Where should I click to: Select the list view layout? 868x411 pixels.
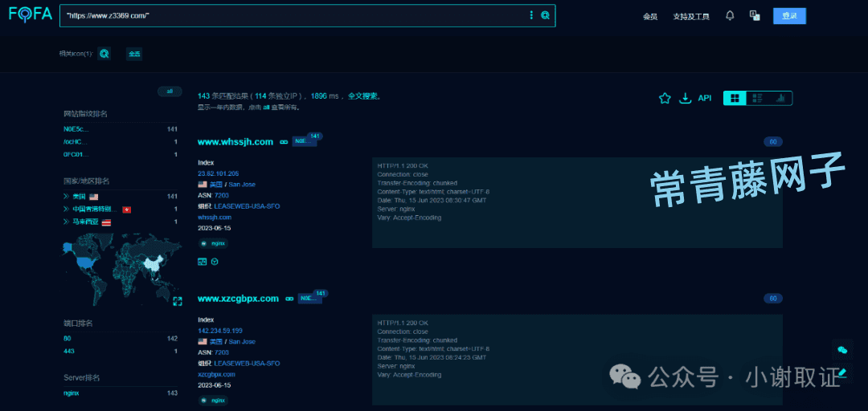pos(758,99)
